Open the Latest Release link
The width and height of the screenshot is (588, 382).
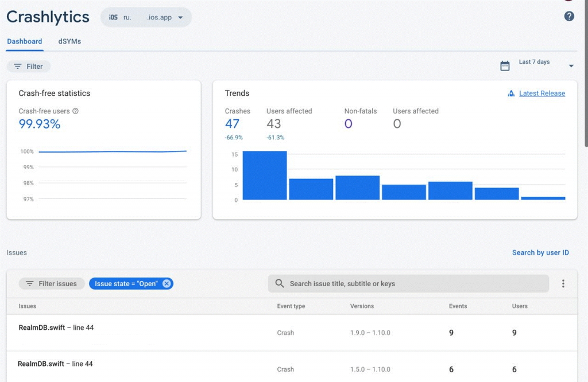pos(542,93)
